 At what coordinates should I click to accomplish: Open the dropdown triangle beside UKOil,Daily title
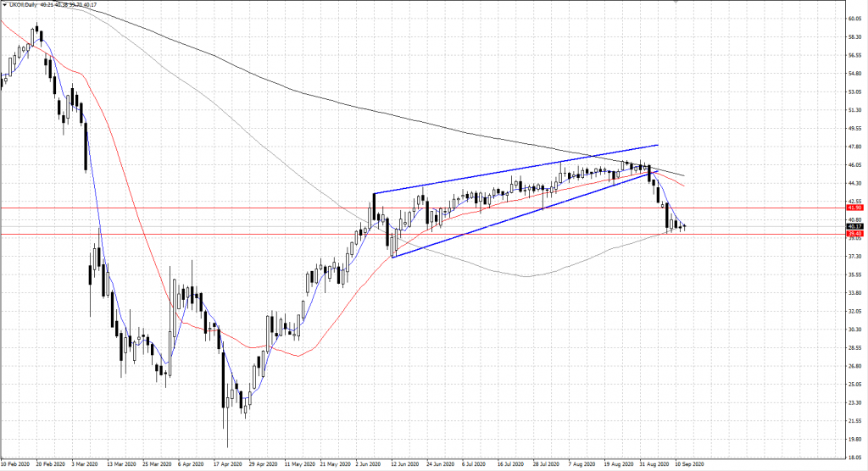[4, 5]
